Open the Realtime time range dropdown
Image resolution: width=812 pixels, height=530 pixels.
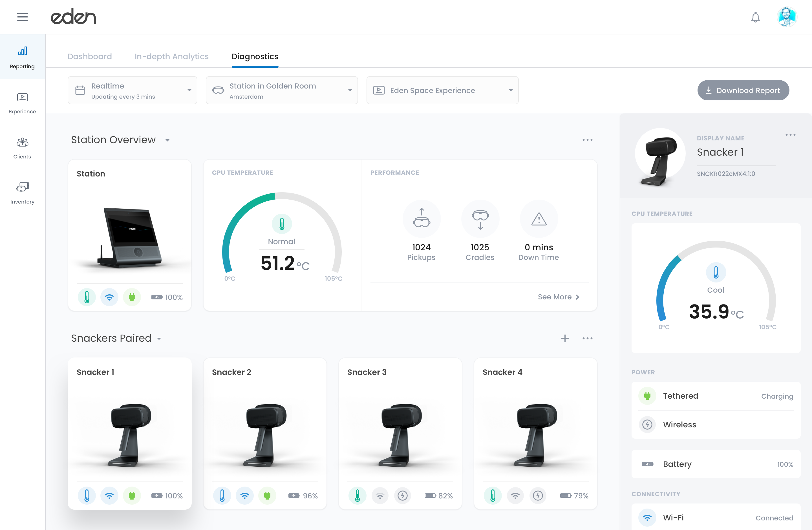coord(133,90)
